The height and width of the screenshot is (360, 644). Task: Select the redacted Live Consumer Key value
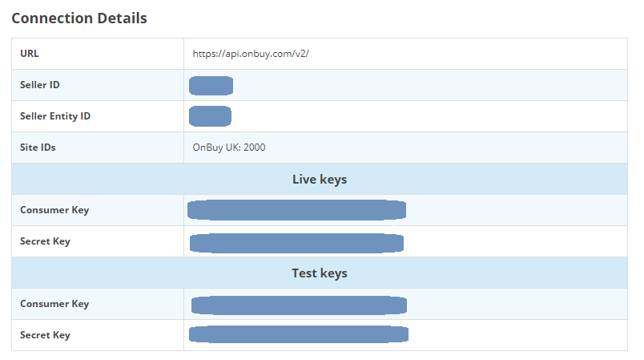pos(296,210)
